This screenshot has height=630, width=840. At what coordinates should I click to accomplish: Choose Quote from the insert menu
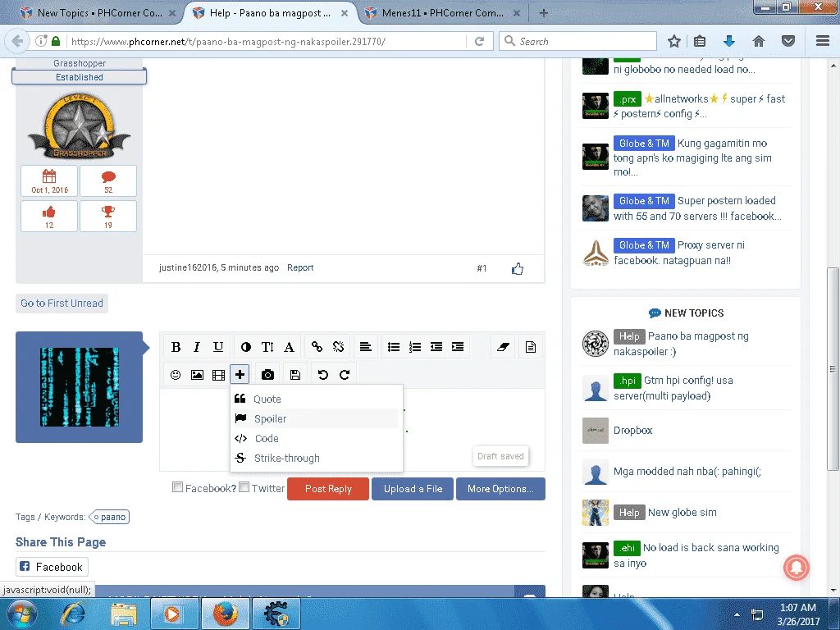pos(316,399)
